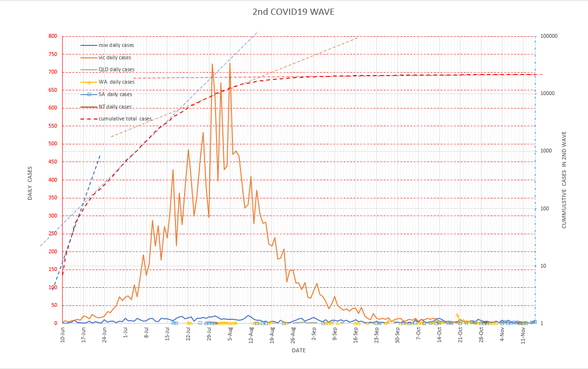This screenshot has width=588, height=369.
Task: Click the 600 label on the left axis
Action: tap(52, 108)
